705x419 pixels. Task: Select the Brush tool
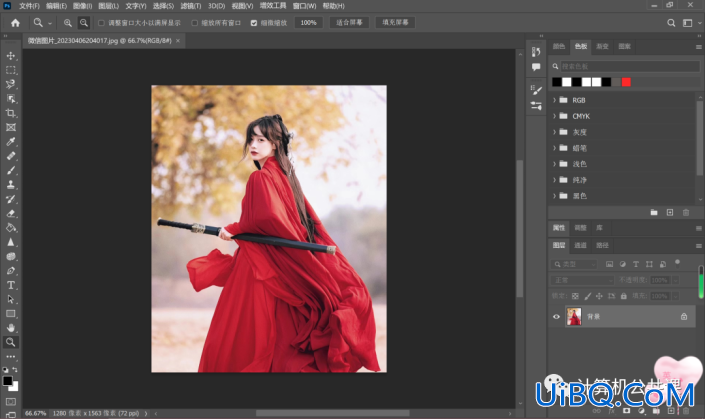pos(11,170)
